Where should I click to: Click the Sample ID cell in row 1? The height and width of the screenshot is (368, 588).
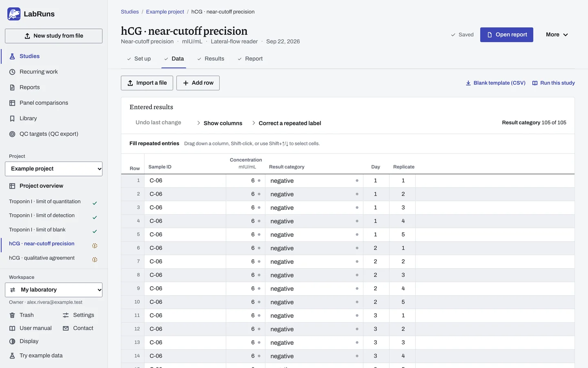(x=185, y=181)
